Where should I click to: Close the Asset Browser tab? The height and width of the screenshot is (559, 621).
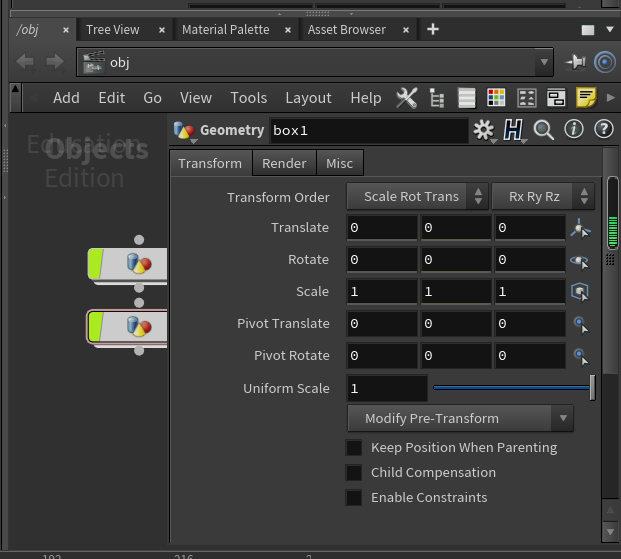pyautogui.click(x=406, y=30)
